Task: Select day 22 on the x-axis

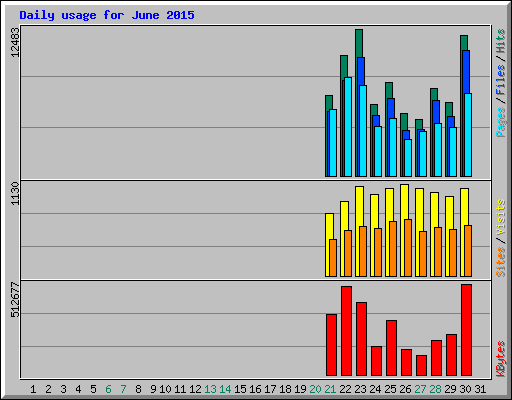Action: click(345, 389)
